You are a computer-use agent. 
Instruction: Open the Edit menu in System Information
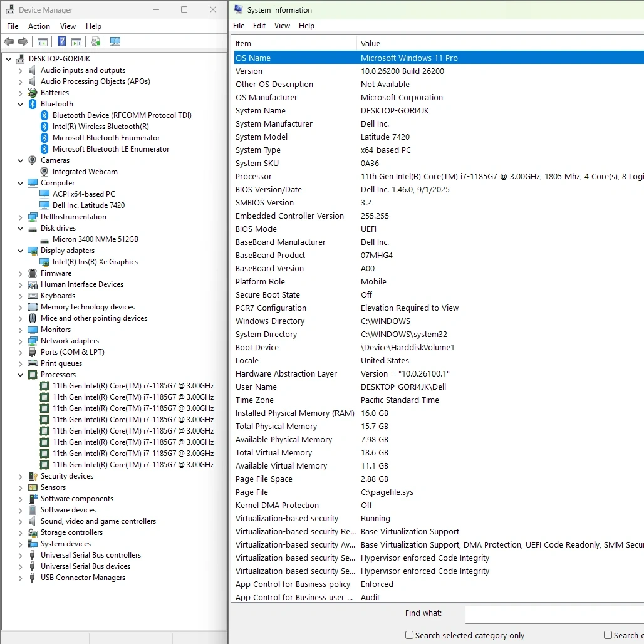[x=259, y=26]
